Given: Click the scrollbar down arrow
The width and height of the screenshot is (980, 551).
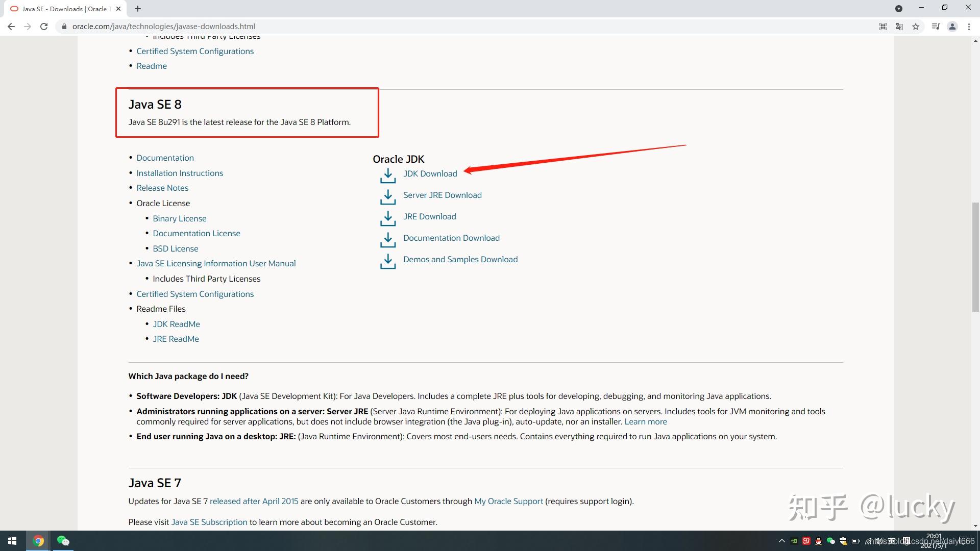Looking at the screenshot, I should pos(975,526).
